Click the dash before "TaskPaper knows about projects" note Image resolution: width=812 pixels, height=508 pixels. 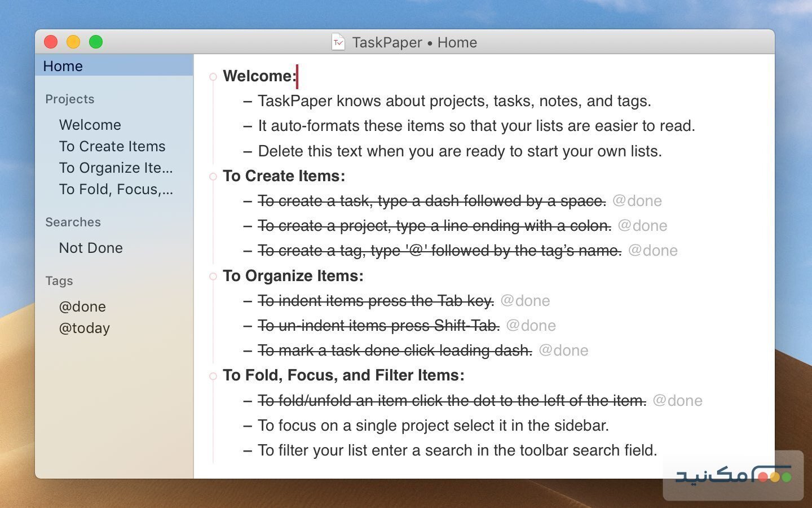tap(247, 101)
